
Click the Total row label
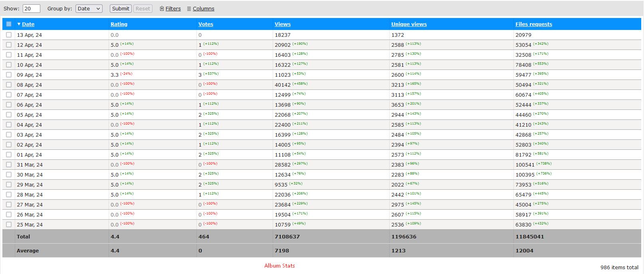(x=23, y=236)
